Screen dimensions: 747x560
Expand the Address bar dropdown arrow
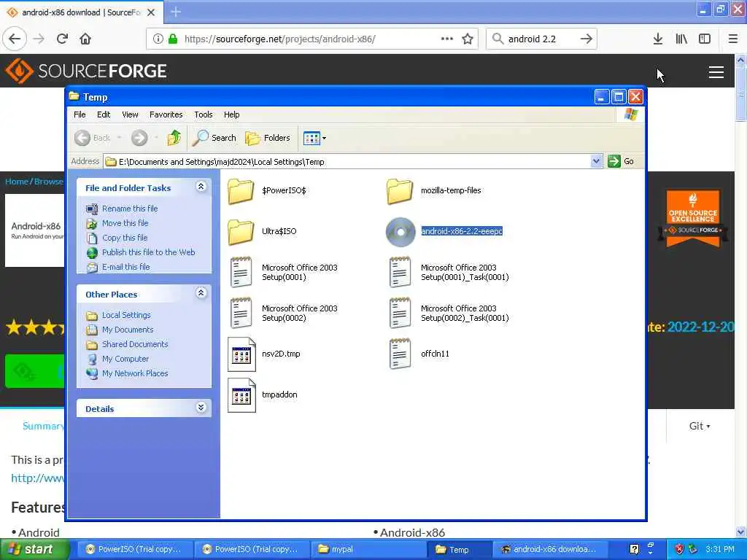596,161
